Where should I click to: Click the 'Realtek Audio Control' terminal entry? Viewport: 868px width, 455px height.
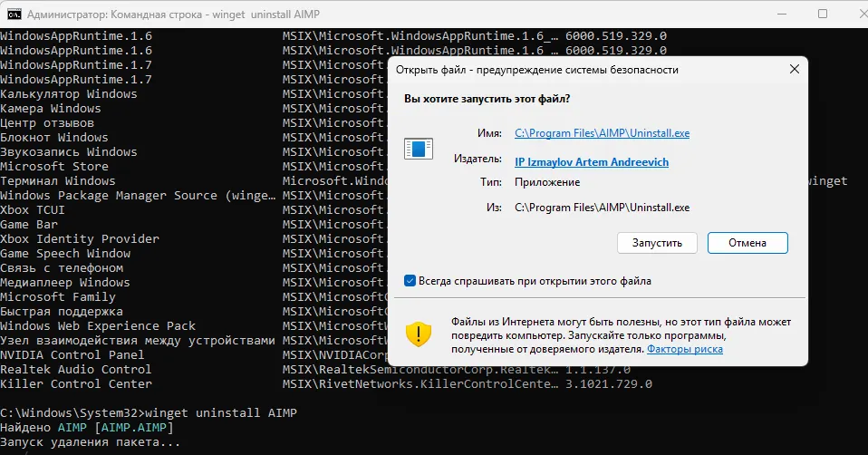click(76, 369)
